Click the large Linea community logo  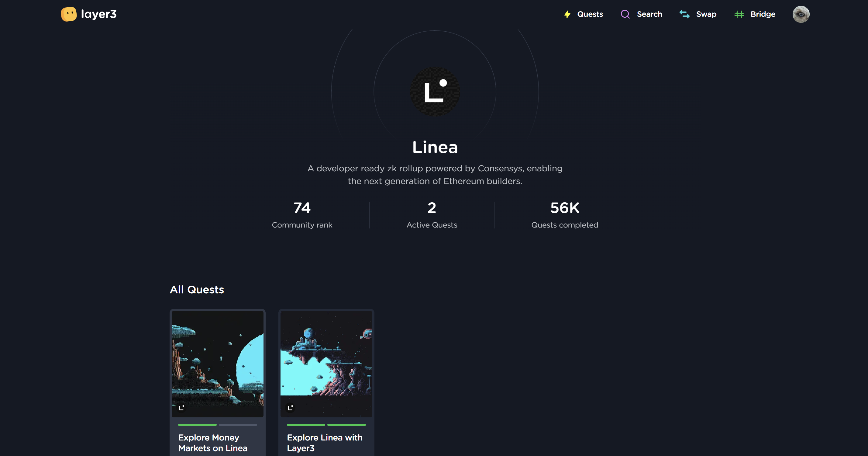tap(434, 91)
